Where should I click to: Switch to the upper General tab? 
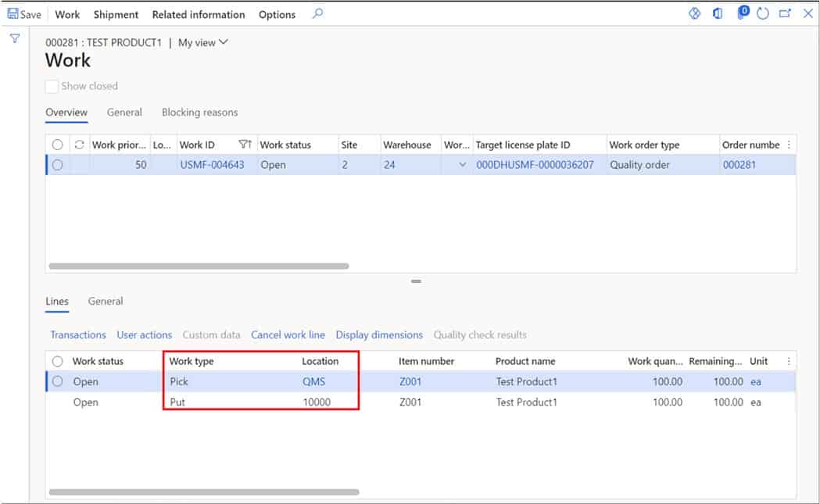point(124,113)
